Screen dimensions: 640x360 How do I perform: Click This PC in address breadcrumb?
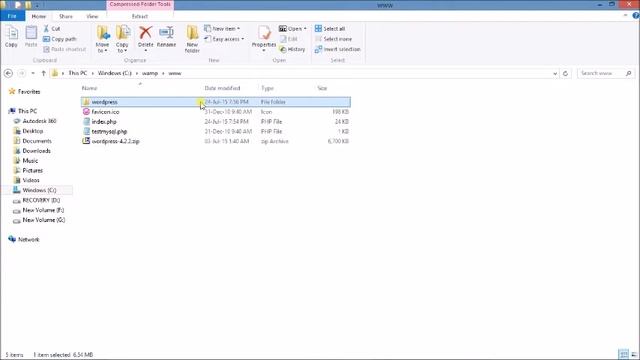tap(78, 73)
